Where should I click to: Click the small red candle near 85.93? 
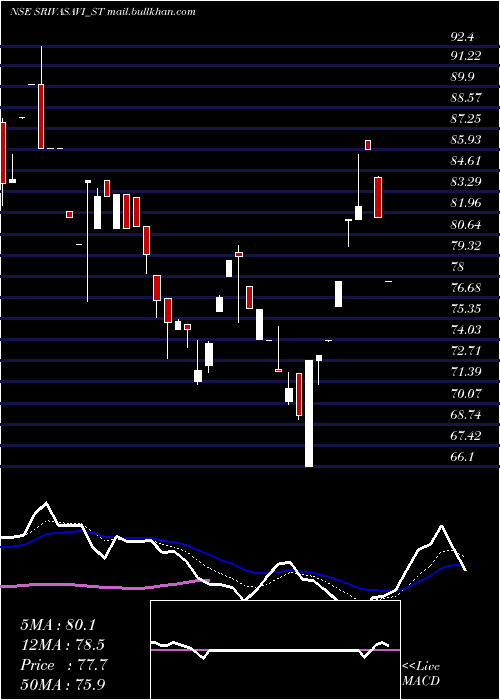coord(368,145)
